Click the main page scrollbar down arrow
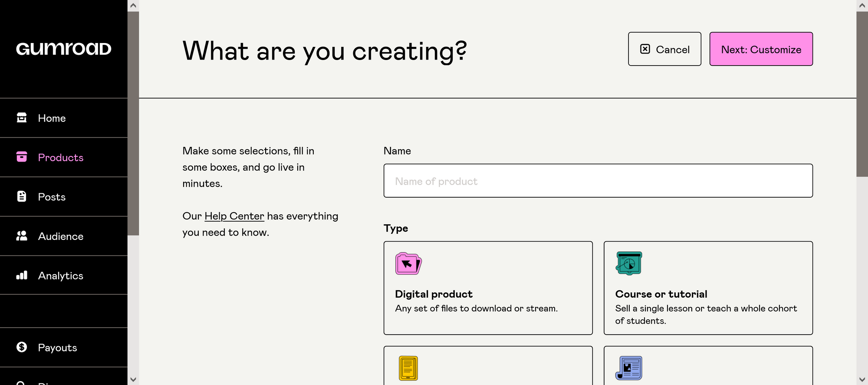Viewport: 868px width, 385px height. 862,379
